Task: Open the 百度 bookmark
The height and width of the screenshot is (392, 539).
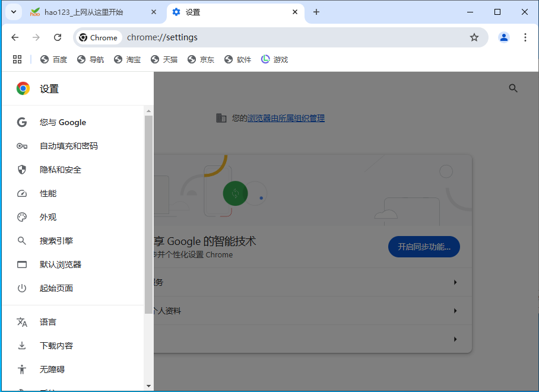Action: coord(53,59)
